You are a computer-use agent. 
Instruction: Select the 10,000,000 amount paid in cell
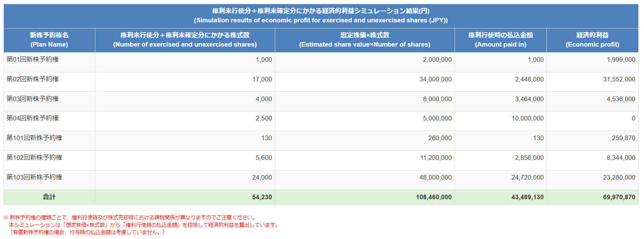click(x=527, y=119)
